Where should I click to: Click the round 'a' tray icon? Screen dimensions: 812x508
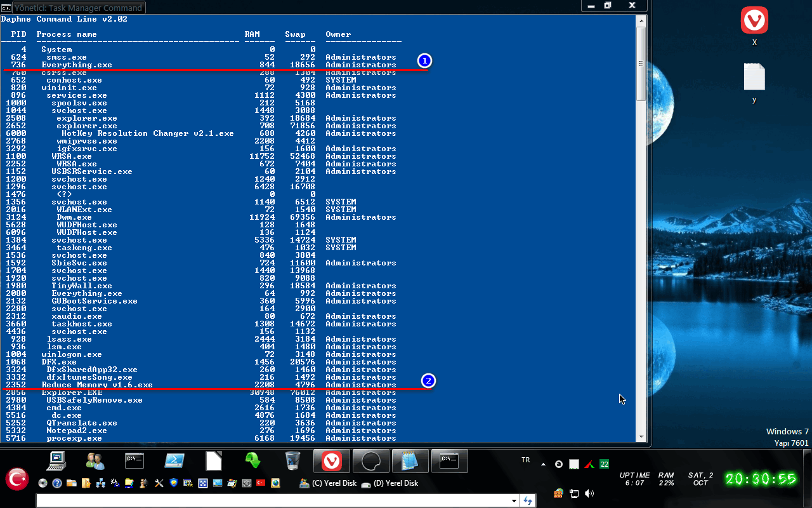tap(559, 464)
